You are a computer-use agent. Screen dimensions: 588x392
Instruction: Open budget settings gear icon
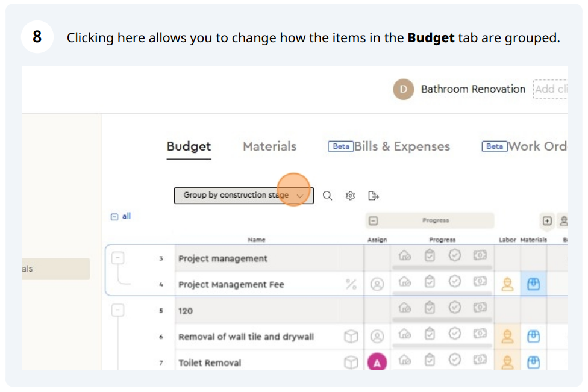[x=350, y=196]
